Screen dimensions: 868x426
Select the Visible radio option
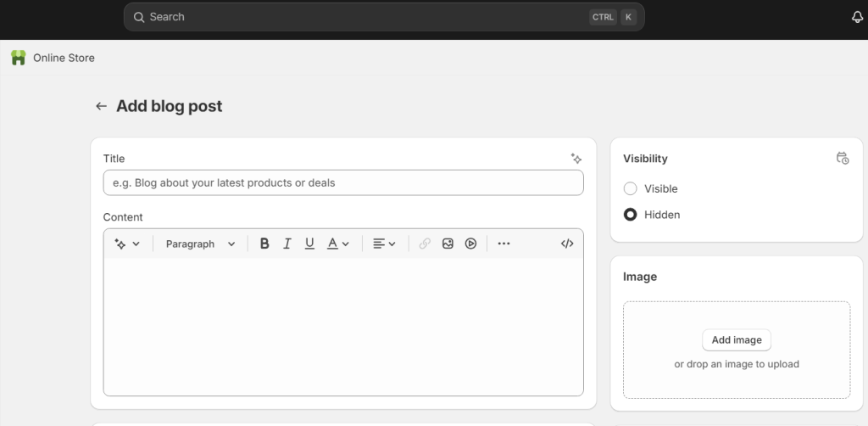(x=631, y=188)
